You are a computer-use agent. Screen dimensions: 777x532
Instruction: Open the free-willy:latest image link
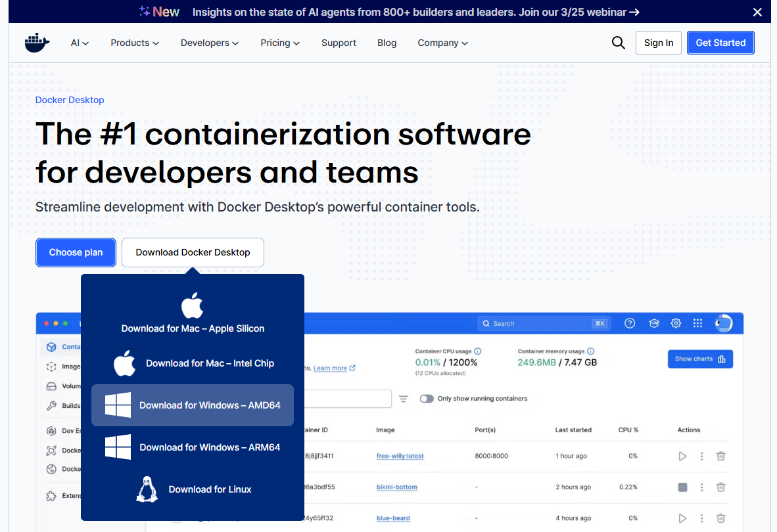(x=400, y=456)
